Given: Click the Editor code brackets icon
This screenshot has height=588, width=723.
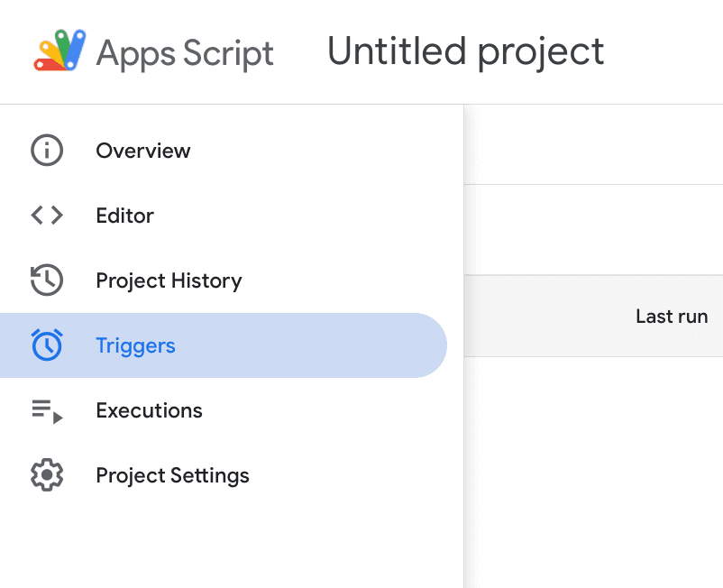Looking at the screenshot, I should tap(47, 216).
